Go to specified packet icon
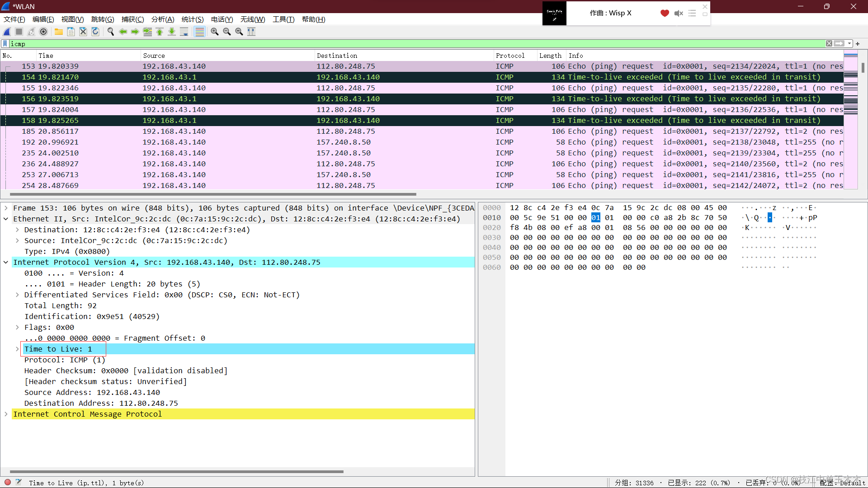Viewport: 868px width, 488px height. pyautogui.click(x=147, y=32)
